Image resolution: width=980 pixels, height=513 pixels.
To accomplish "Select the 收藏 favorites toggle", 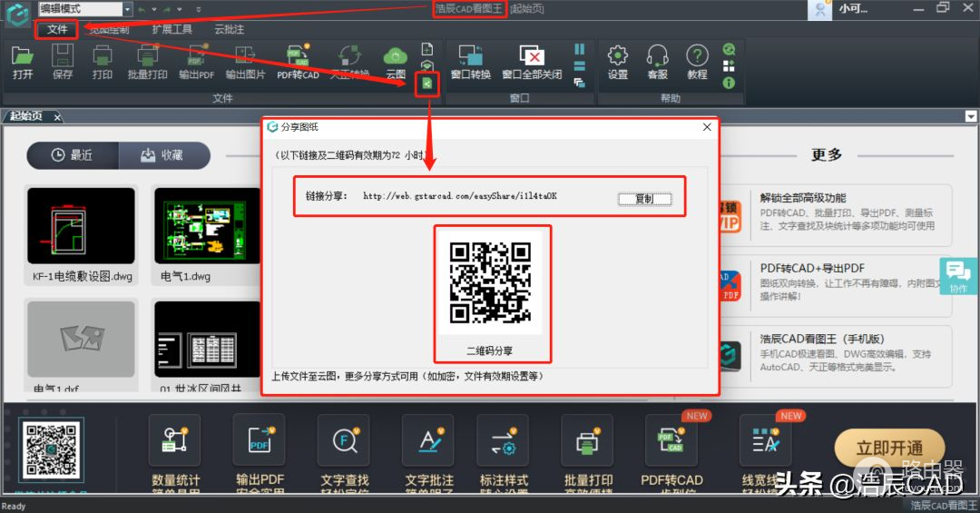I will coord(163,155).
